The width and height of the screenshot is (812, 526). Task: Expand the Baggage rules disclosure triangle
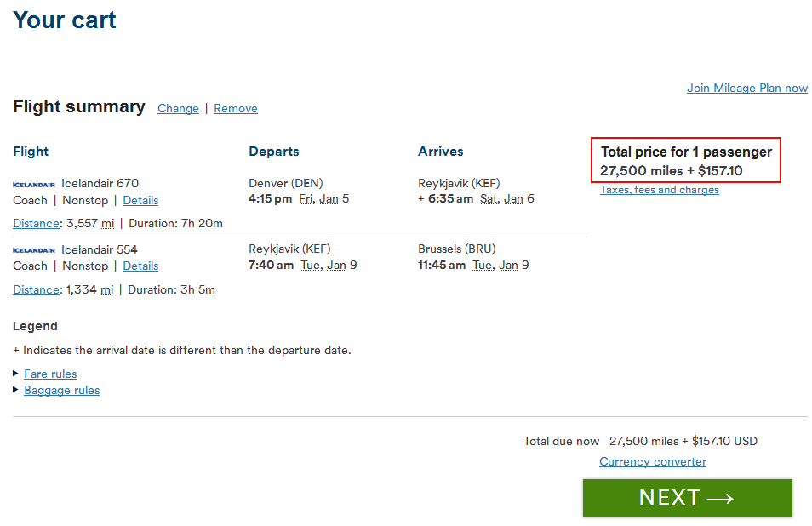[15, 389]
